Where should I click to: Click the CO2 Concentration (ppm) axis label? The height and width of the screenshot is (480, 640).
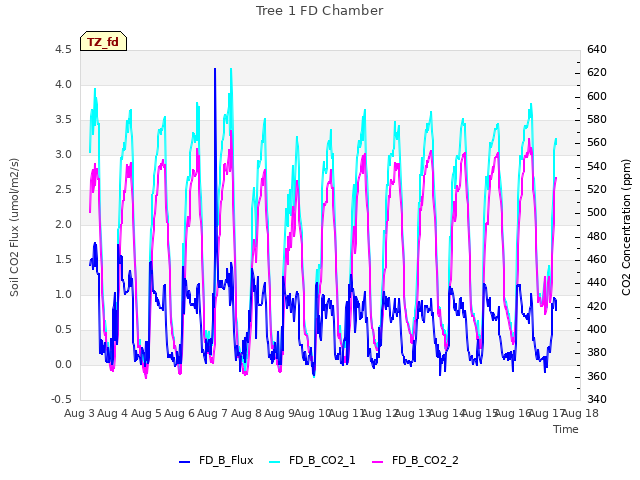(626, 227)
